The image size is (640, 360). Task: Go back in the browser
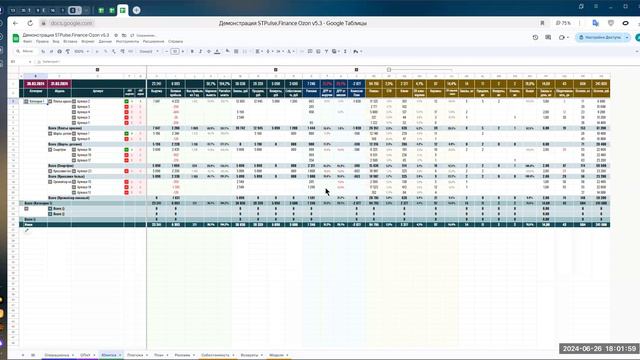16,23
